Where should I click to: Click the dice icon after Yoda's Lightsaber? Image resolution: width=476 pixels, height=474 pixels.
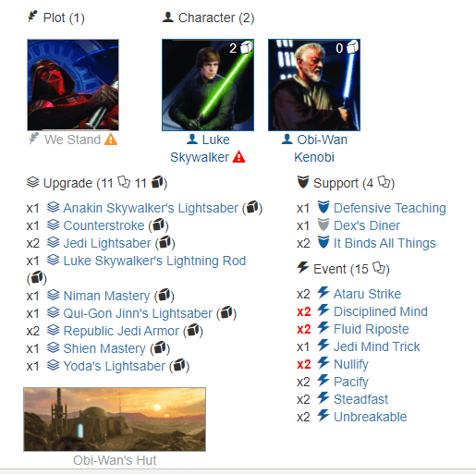[179, 366]
